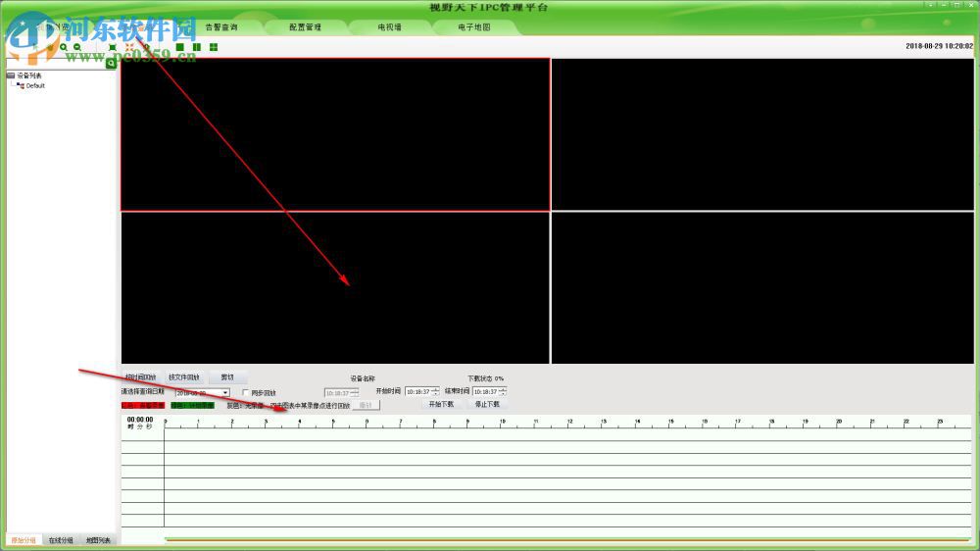
Task: Select the Default group tree item
Action: [x=35, y=85]
